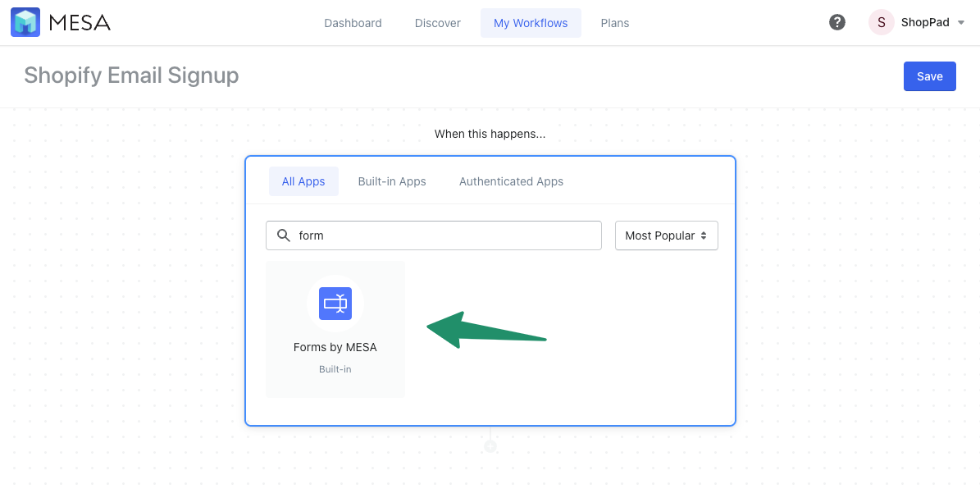Open the Most Popular sort dropdown

coord(666,235)
